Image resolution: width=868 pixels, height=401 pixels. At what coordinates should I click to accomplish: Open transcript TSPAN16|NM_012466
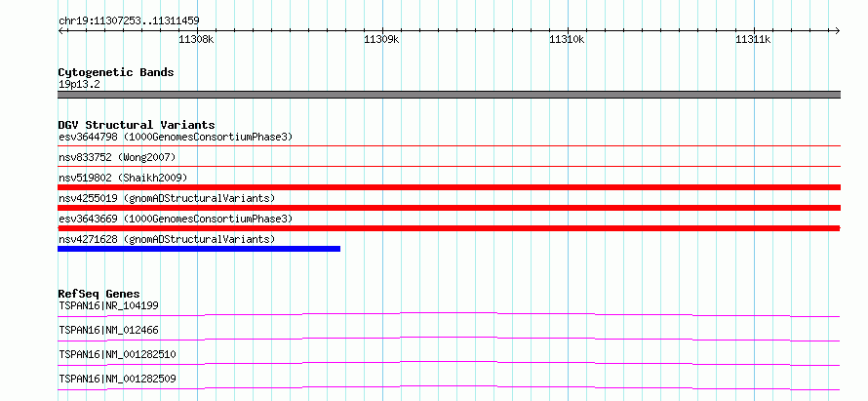pyautogui.click(x=108, y=331)
